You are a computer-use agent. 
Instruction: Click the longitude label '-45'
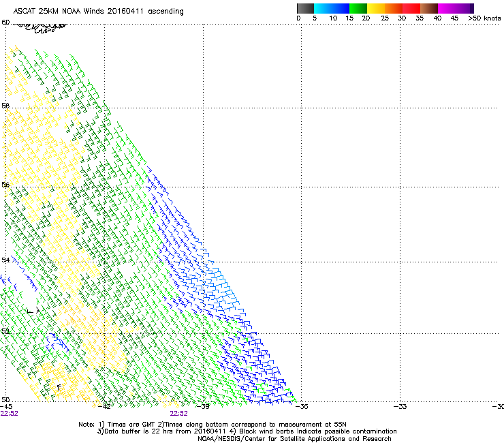(6, 407)
